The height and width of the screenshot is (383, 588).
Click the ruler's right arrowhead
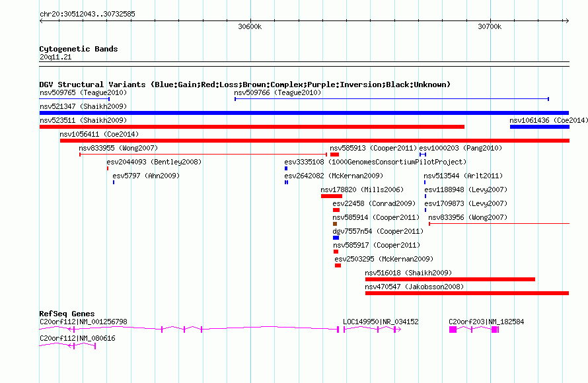tap(567, 21)
